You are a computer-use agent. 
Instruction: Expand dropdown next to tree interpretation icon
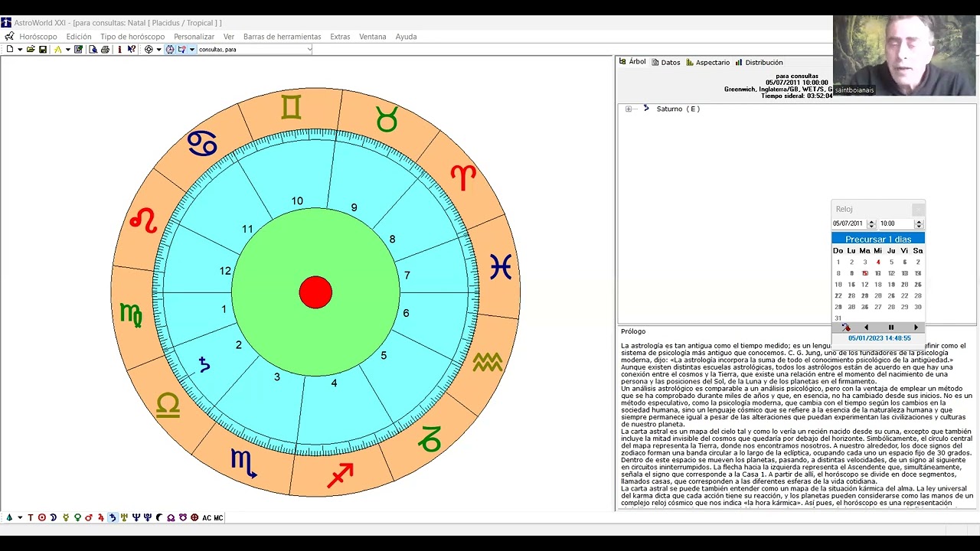192,49
